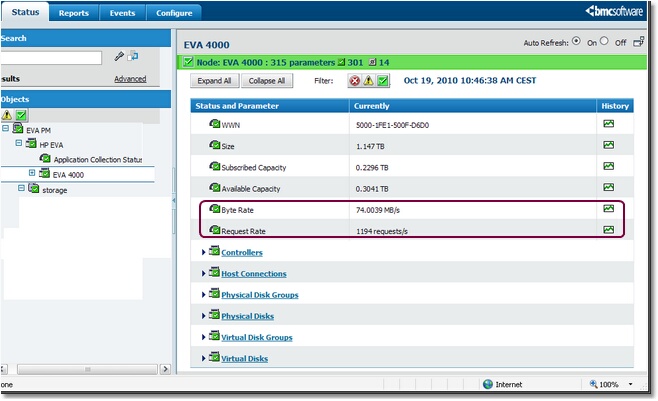The height and width of the screenshot is (401, 658).
Task: Open Byte Rate history graph
Action: click(608, 208)
